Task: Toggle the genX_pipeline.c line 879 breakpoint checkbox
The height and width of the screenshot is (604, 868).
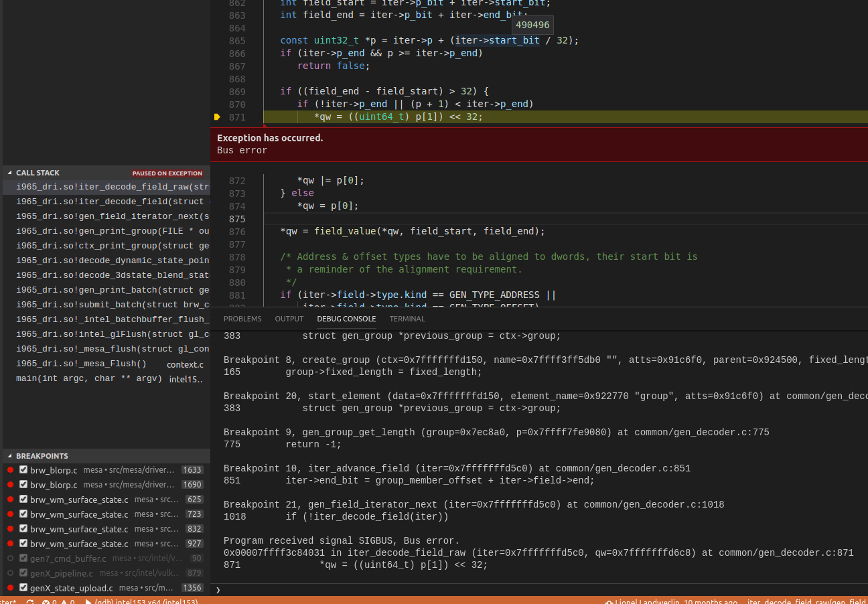Action: [23, 573]
